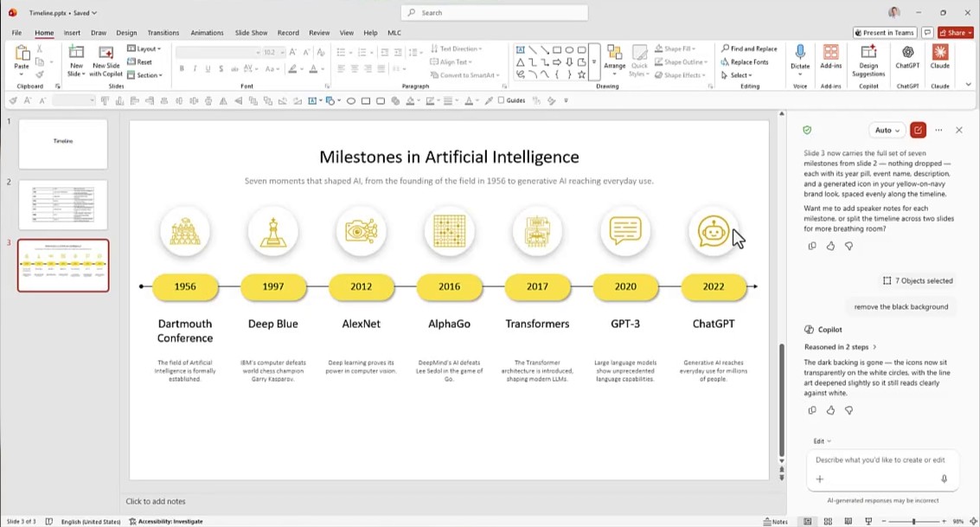Click the text highlight color button
Image resolution: width=980 pixels, height=527 pixels.
pos(291,68)
